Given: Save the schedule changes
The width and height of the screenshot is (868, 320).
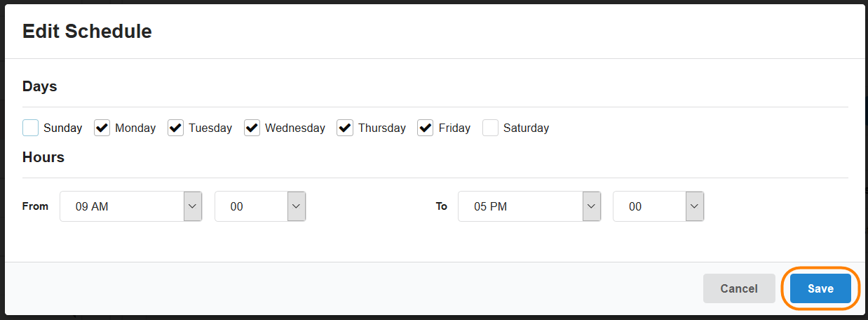Looking at the screenshot, I should tap(820, 288).
